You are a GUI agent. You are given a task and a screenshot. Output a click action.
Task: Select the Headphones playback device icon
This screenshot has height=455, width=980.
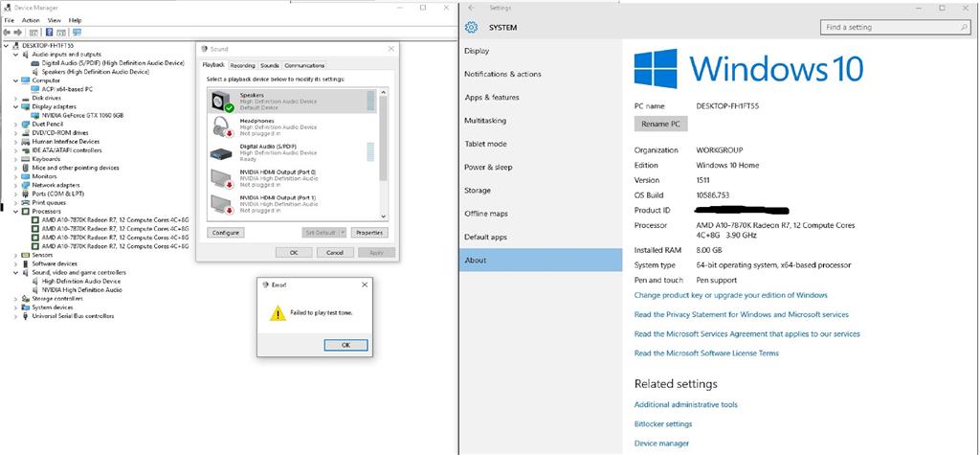(221, 126)
